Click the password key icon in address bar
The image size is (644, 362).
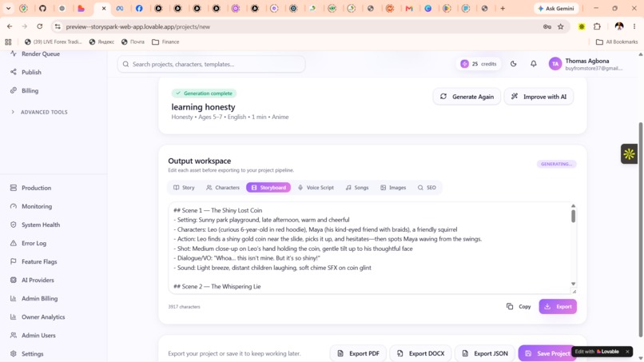pos(547,26)
